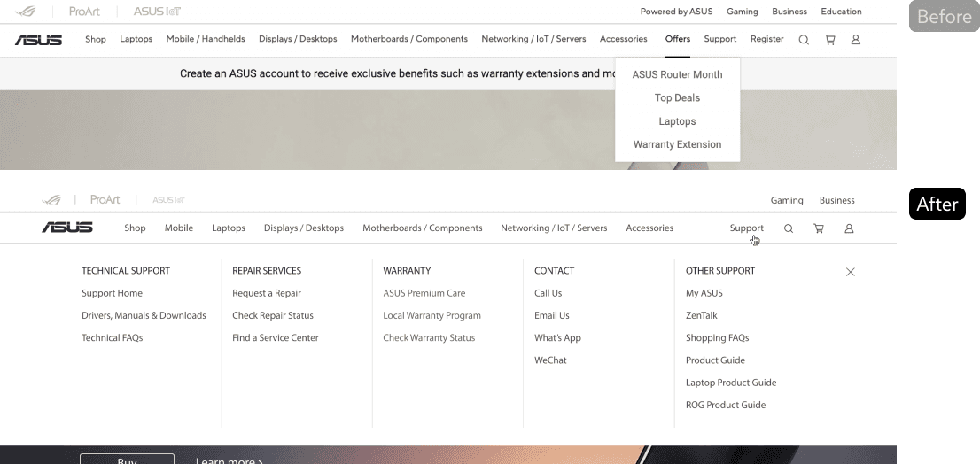980x464 pixels.
Task: Click Check Warranty Status link
Action: (429, 338)
